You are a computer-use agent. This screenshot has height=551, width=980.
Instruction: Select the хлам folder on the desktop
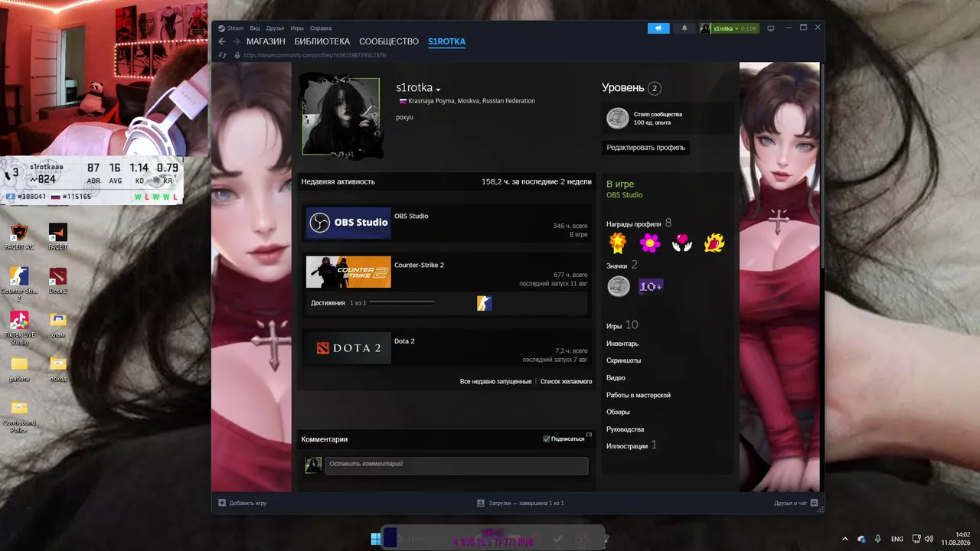58,324
